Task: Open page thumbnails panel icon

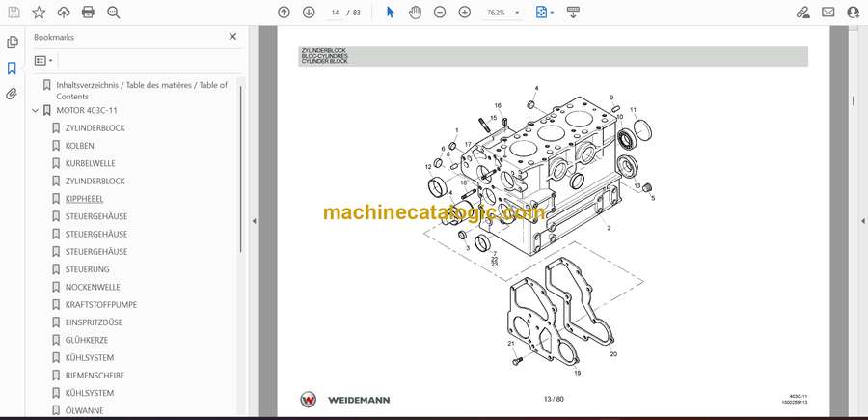Action: [13, 42]
